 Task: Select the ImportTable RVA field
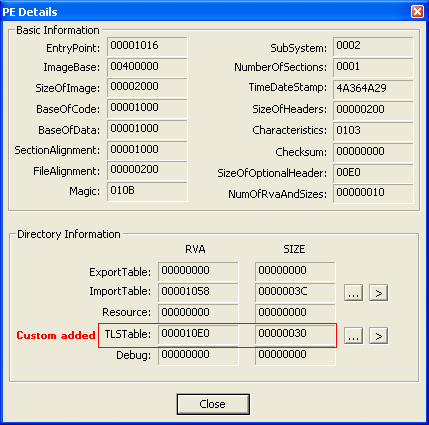pyautogui.click(x=198, y=293)
